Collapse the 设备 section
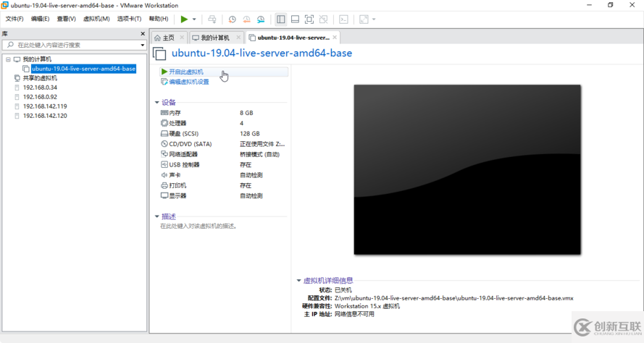This screenshot has height=343, width=644. click(157, 103)
